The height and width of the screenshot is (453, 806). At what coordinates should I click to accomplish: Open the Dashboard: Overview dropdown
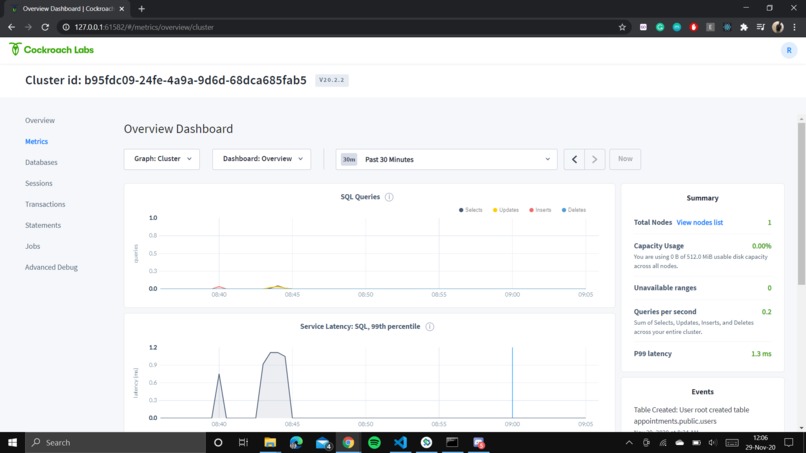pos(262,159)
